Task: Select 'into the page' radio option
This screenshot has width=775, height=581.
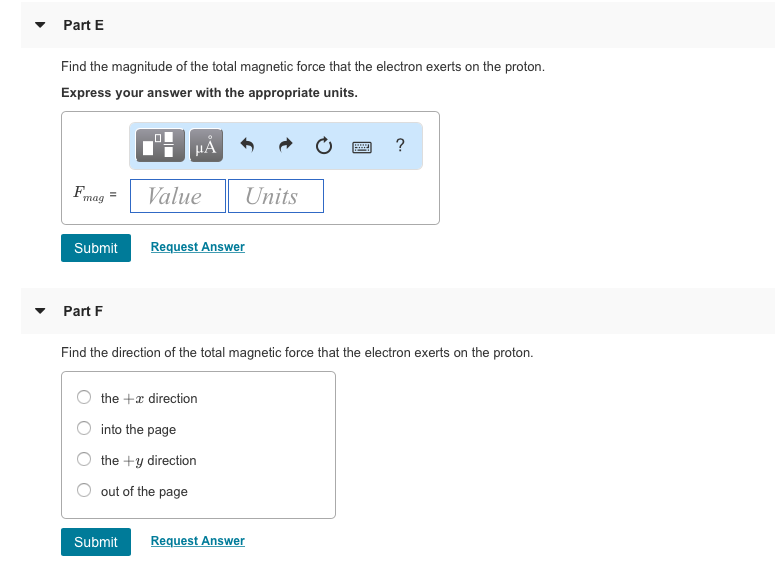Action: pyautogui.click(x=86, y=429)
